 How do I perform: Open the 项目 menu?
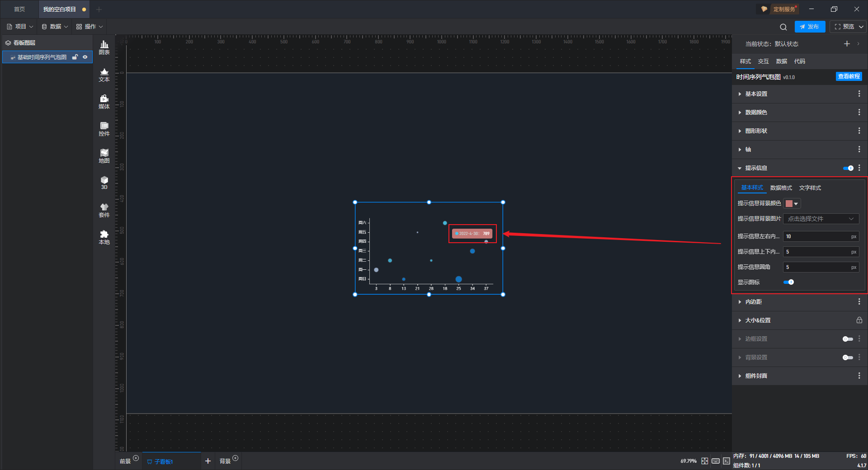coord(20,27)
